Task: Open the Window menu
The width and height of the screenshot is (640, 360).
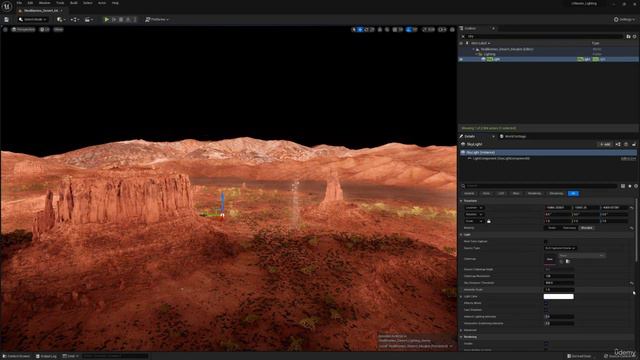Action: [x=44, y=3]
